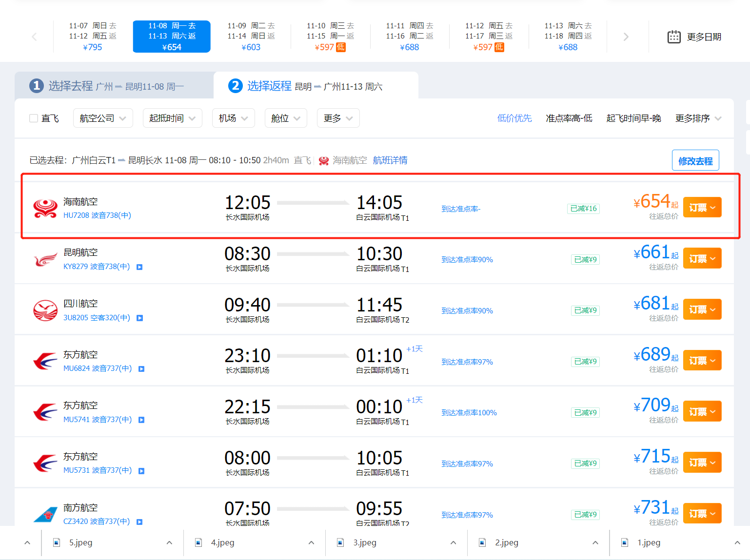The width and height of the screenshot is (750, 560).
Task: Expand the 航空公司 filter dropdown
Action: pyautogui.click(x=103, y=118)
